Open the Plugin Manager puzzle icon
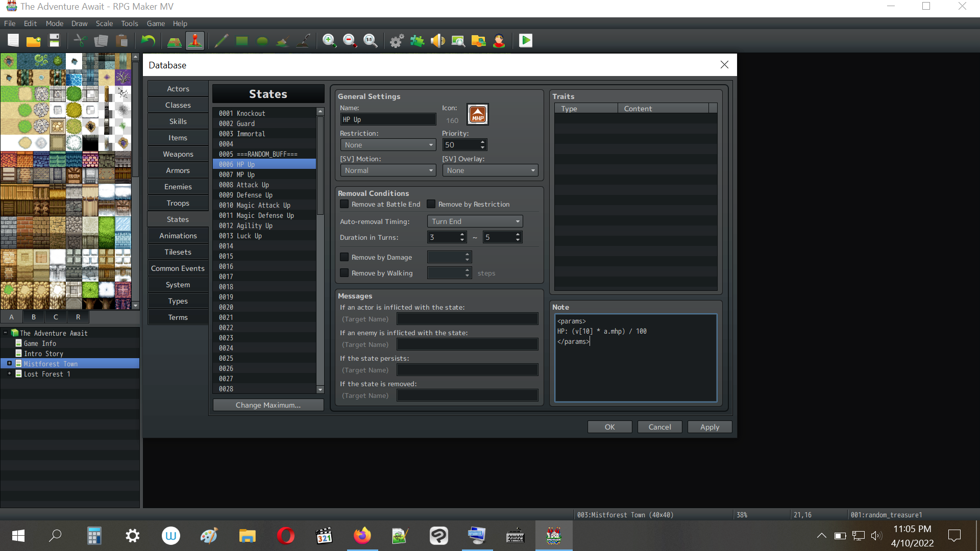Screen dimensions: 980x551 (x=417, y=41)
